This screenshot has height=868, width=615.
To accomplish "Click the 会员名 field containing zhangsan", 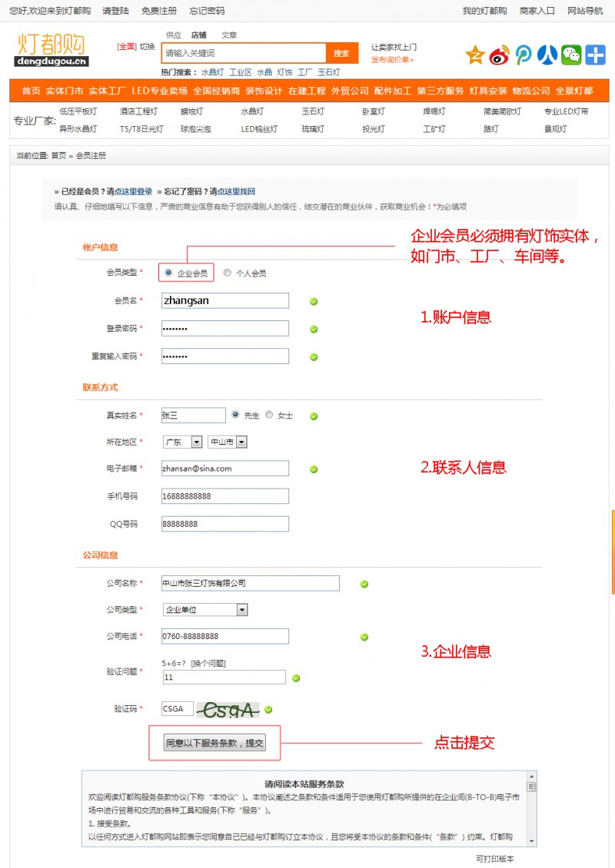I will 224,301.
